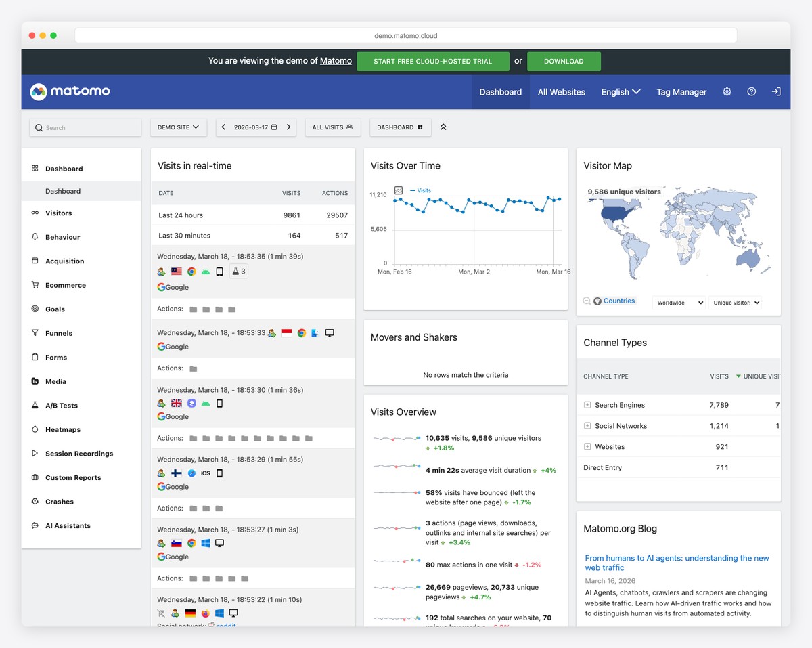This screenshot has width=812, height=648.
Task: Open the Worldwide region dropdown below the map
Action: pos(678,303)
